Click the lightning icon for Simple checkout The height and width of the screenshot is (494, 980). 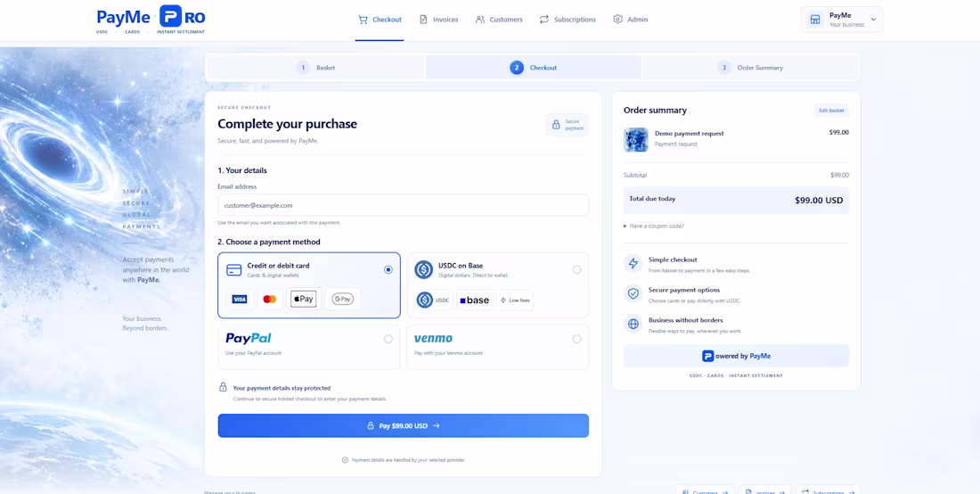pos(633,263)
